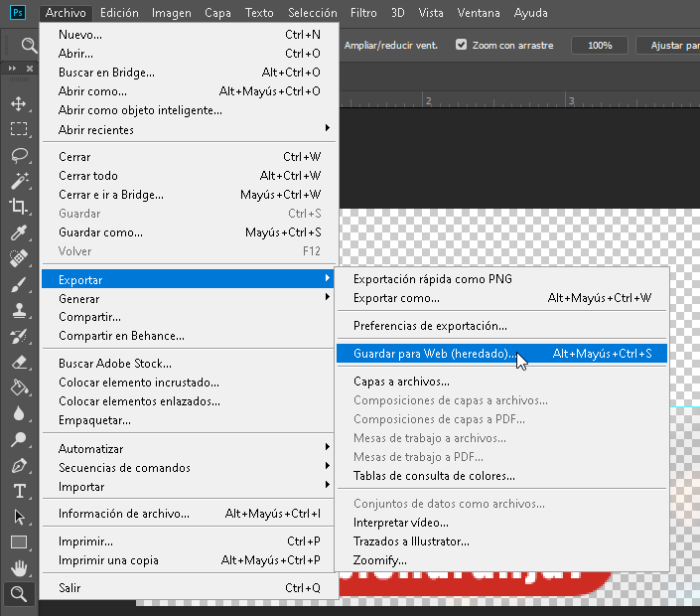
Task: Open the Imagen menu
Action: point(172,13)
